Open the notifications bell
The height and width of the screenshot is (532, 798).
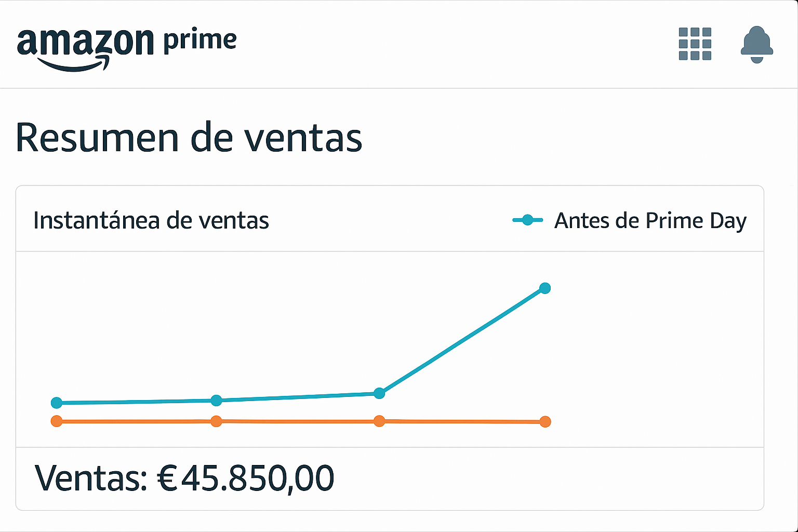click(x=756, y=44)
